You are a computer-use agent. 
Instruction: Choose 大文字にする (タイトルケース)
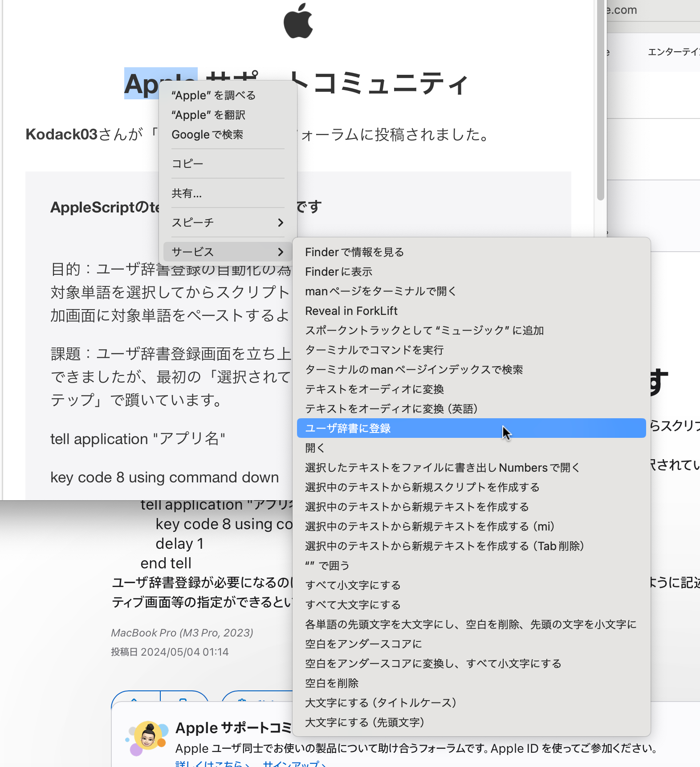[472, 703]
